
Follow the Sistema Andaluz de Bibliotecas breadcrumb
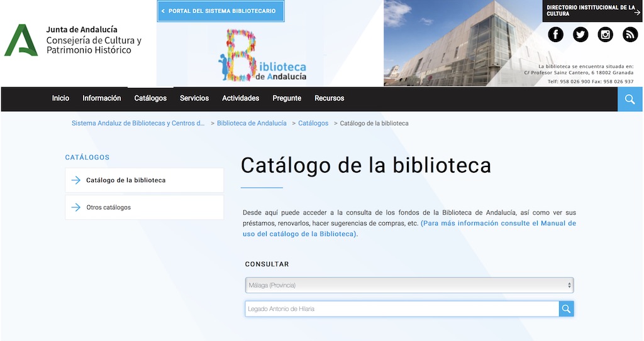pos(138,123)
